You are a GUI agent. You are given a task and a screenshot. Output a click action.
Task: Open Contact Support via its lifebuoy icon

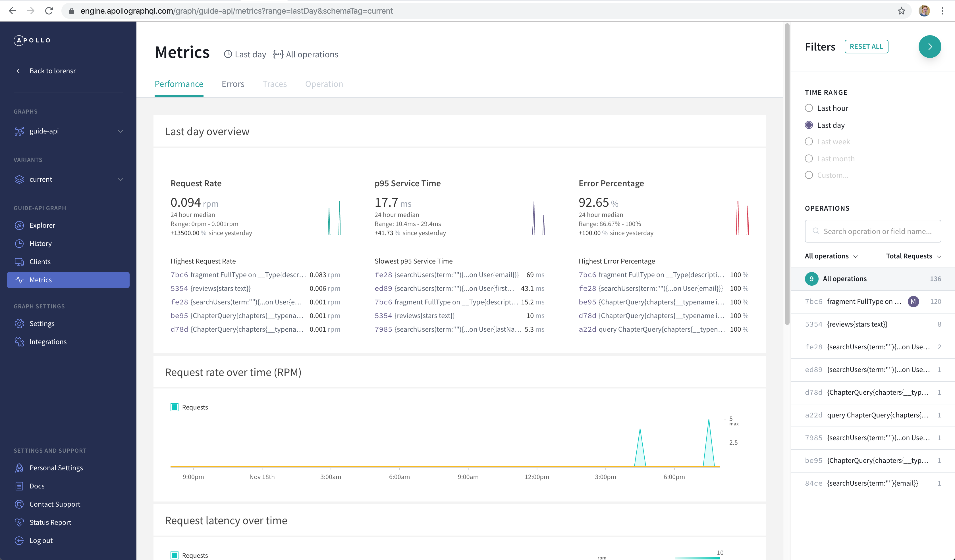19,504
